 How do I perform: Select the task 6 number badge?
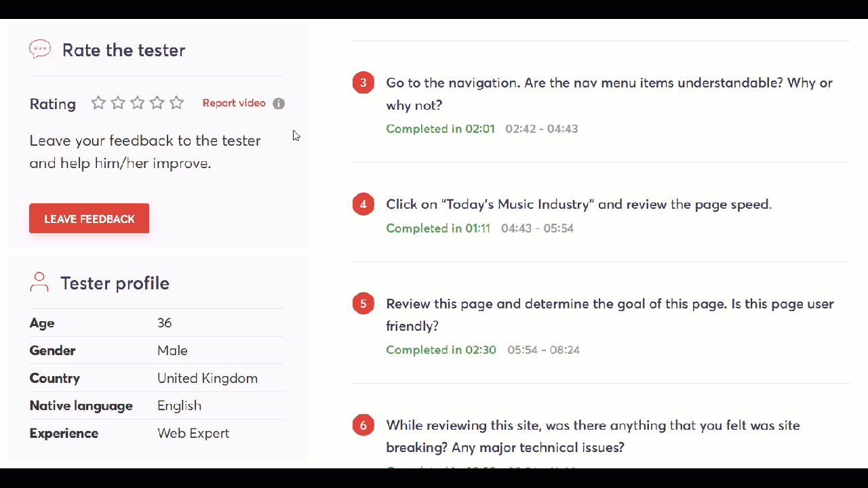point(363,426)
